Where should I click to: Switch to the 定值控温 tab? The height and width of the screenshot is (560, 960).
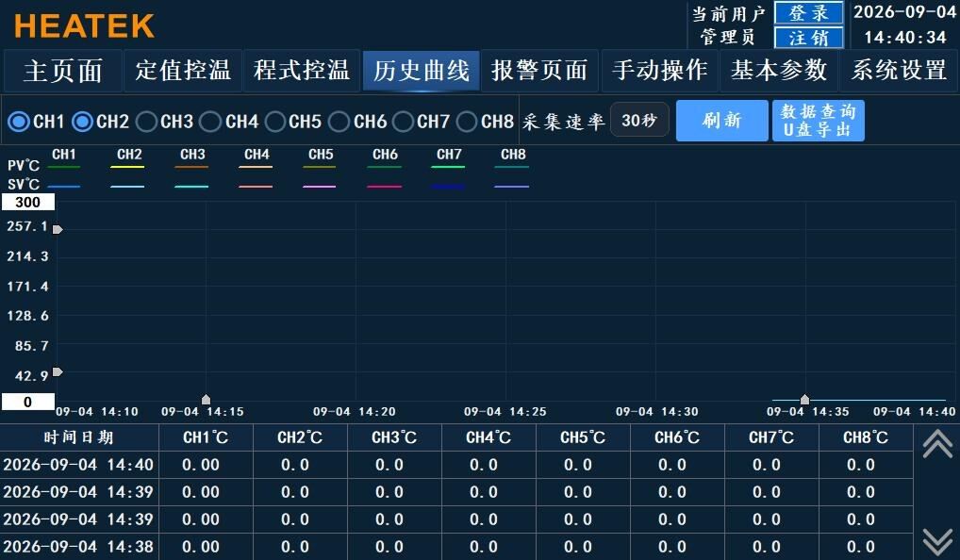point(182,71)
